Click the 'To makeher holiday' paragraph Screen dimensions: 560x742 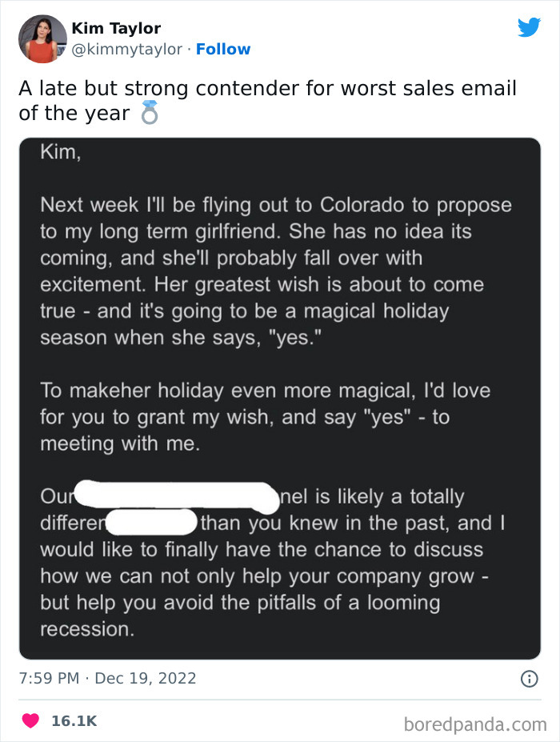(x=264, y=416)
